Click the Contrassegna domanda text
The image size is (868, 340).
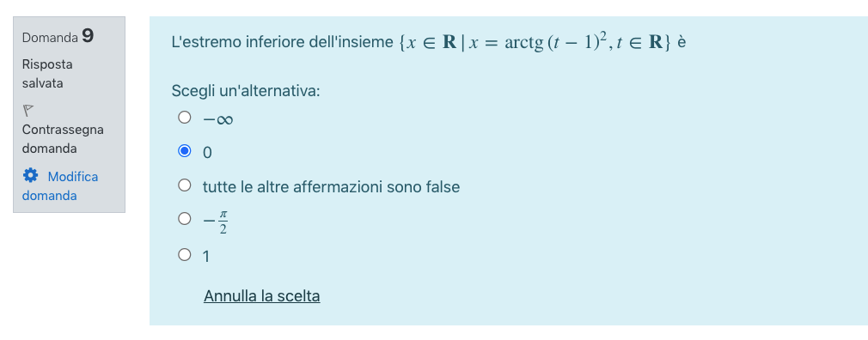[x=63, y=139]
